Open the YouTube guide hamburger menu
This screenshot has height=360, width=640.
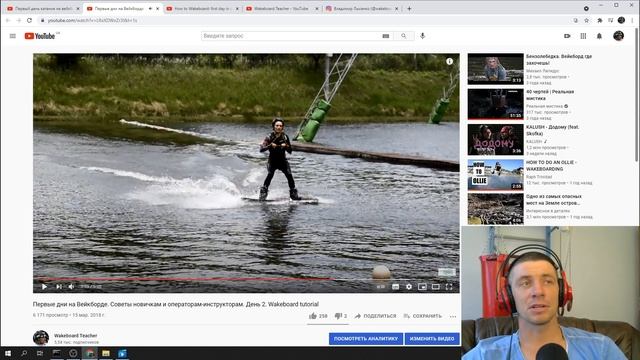(13, 36)
